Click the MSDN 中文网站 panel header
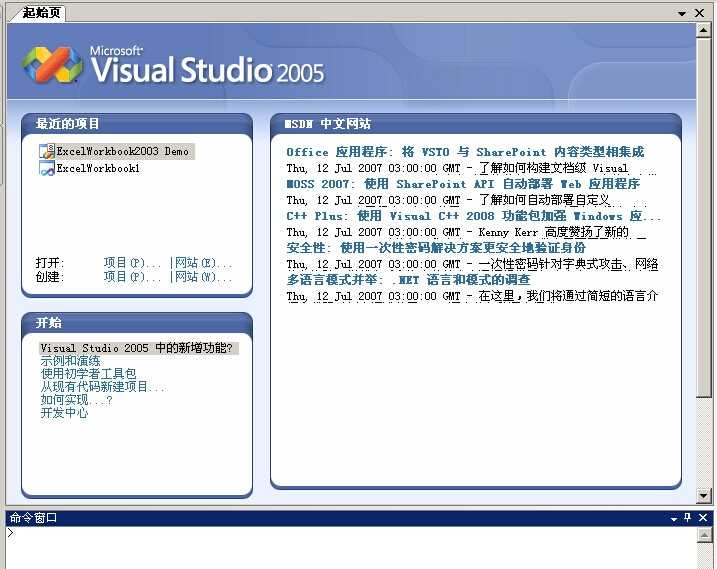Image resolution: width=717 pixels, height=569 pixels. (476, 123)
